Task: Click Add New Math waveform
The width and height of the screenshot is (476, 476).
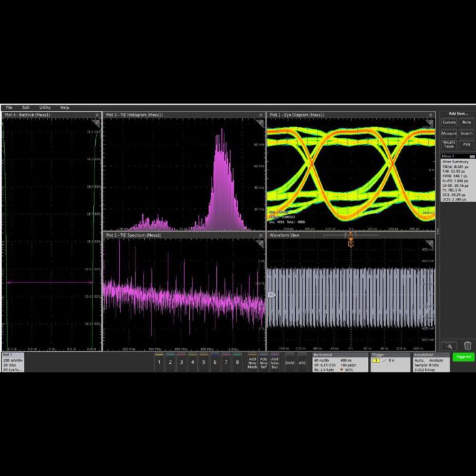Action: (x=252, y=362)
